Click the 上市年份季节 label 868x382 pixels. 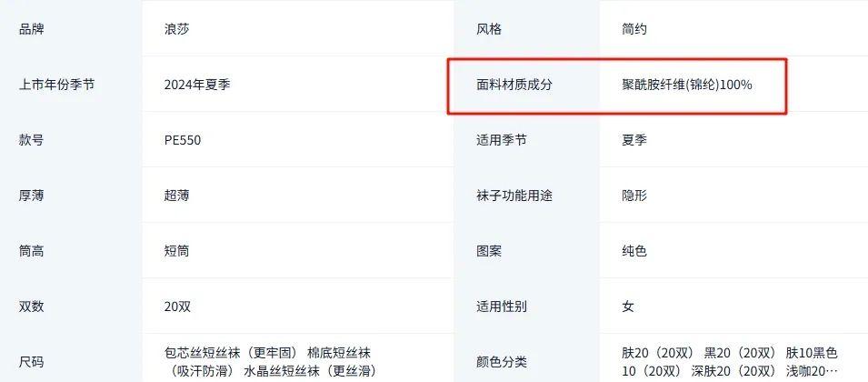(x=56, y=85)
